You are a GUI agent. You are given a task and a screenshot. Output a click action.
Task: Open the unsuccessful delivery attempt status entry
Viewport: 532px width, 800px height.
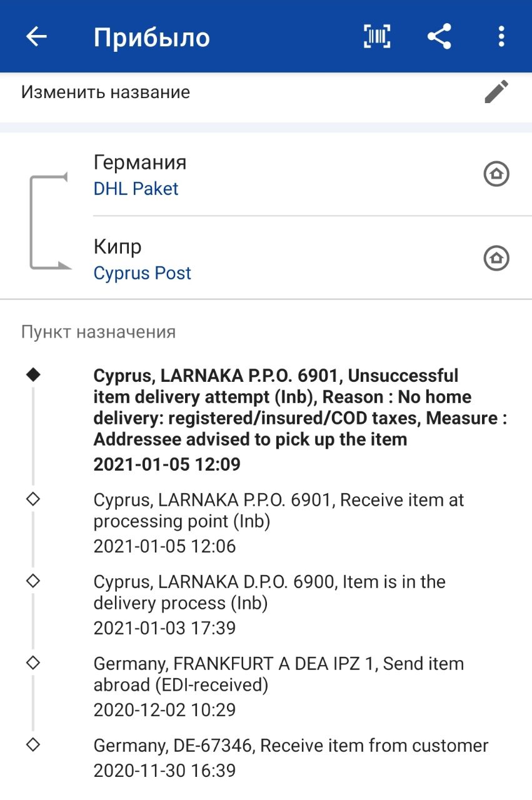(281, 407)
